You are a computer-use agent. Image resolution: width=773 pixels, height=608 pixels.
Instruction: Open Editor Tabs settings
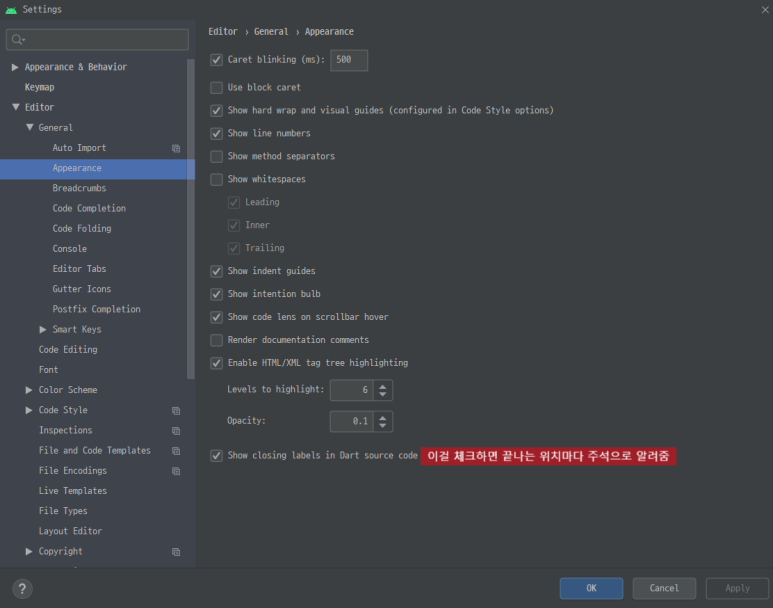79,269
